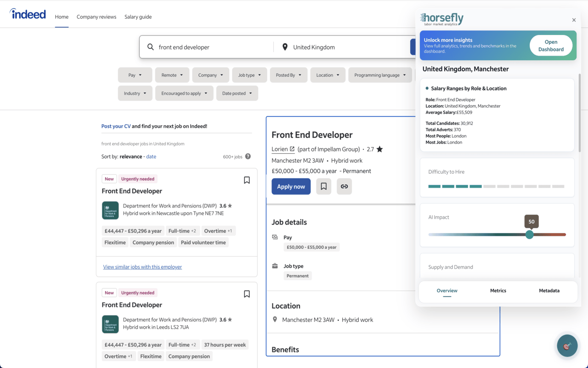The height and width of the screenshot is (368, 588).
Task: Click the Difficulty to Hire progress bar
Action: (x=496, y=186)
